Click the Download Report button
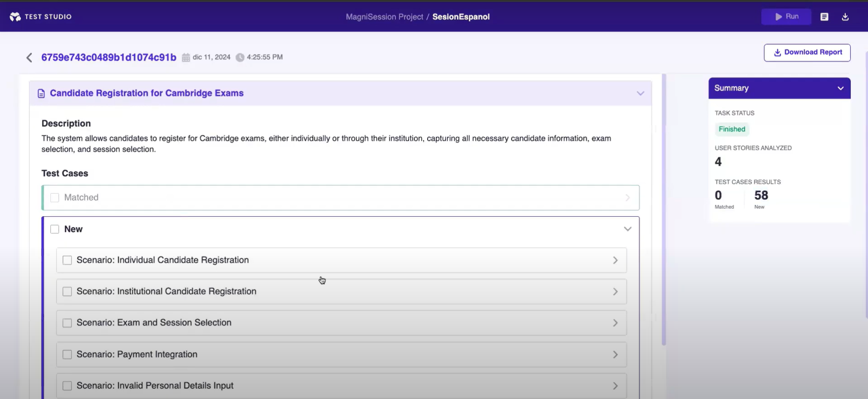 (807, 53)
